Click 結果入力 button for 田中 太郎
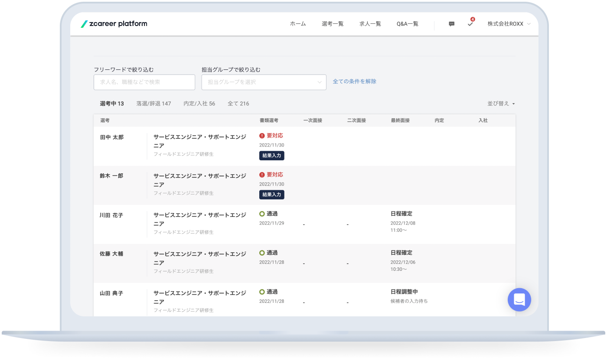 click(x=271, y=156)
